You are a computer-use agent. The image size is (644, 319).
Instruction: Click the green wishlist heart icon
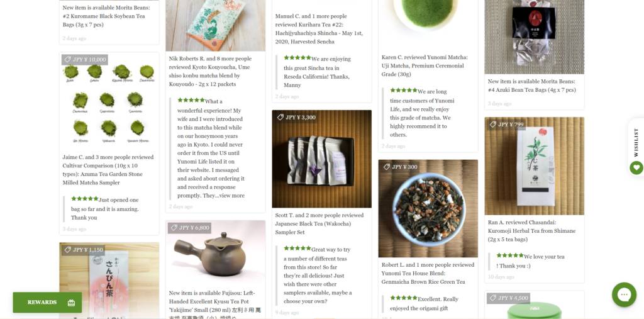click(636, 168)
